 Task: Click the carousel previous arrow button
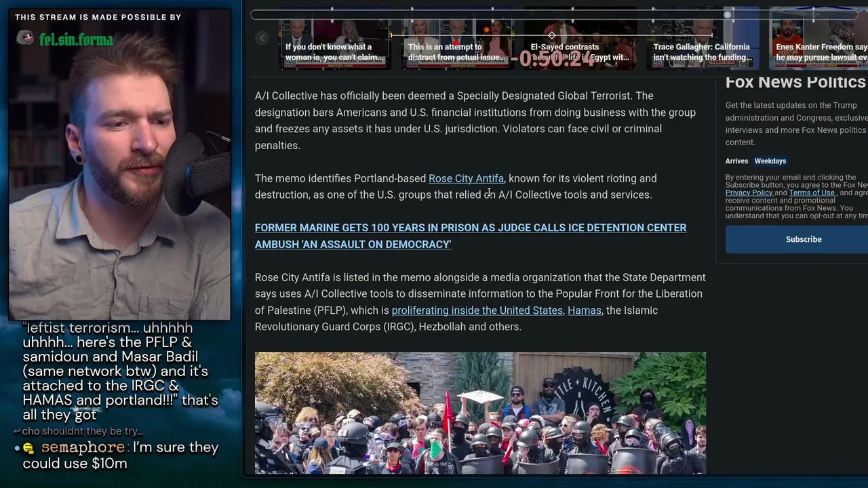pos(262,38)
